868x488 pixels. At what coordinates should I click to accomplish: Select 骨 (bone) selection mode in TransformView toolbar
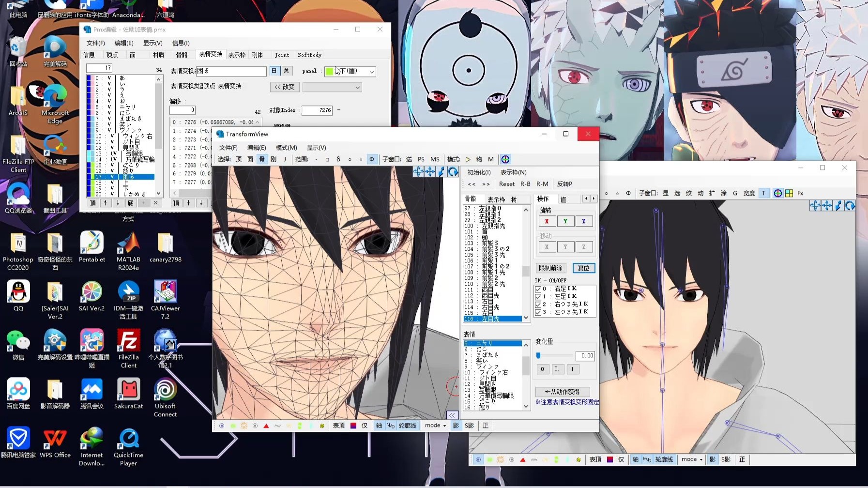coord(262,159)
